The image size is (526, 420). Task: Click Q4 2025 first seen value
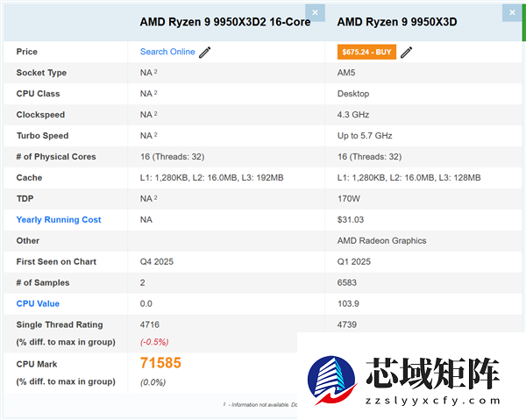(x=157, y=261)
